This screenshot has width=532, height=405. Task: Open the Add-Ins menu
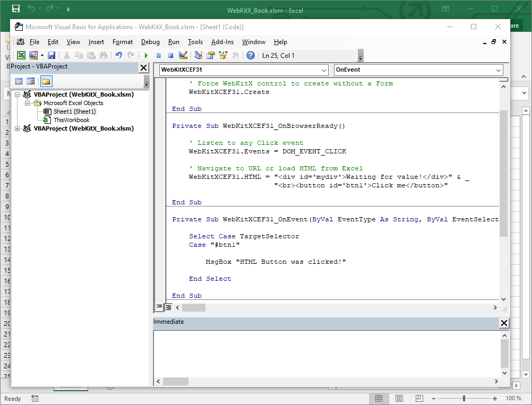point(222,42)
